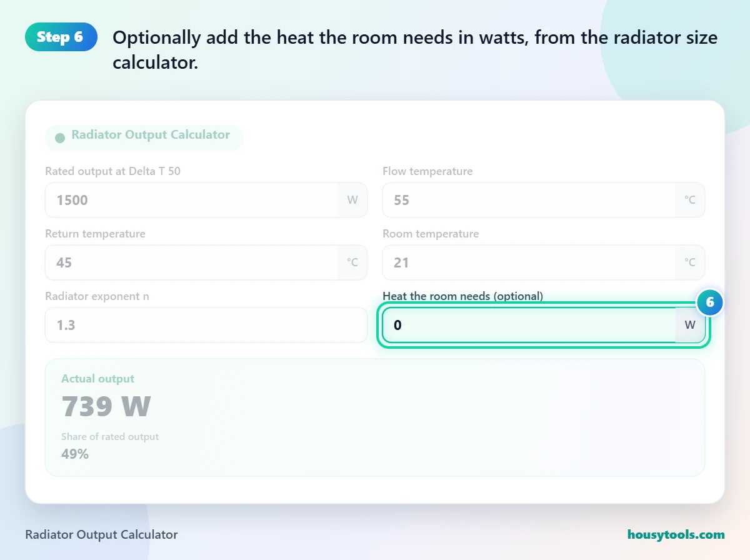Screen dimensions: 750x560
Task: Click the Flow temperature label
Action: tap(427, 171)
